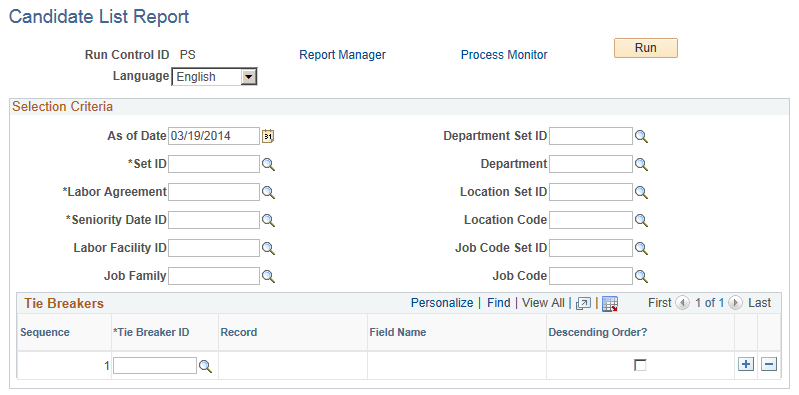
Task: Open lookup for Labor Agreement field
Action: click(268, 192)
